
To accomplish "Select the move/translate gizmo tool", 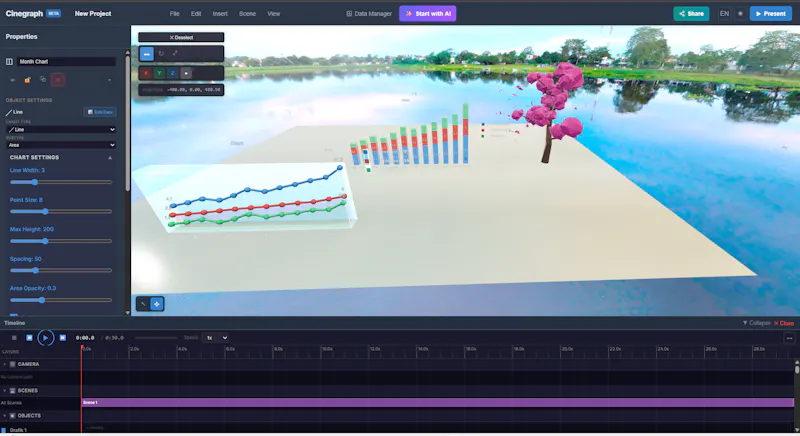I will (x=146, y=54).
